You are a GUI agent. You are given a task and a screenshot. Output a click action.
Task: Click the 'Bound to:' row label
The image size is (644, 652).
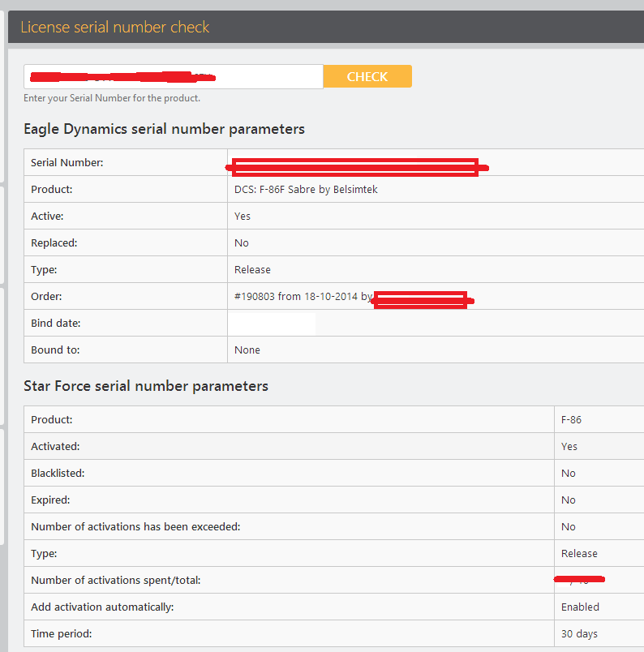[x=54, y=350]
